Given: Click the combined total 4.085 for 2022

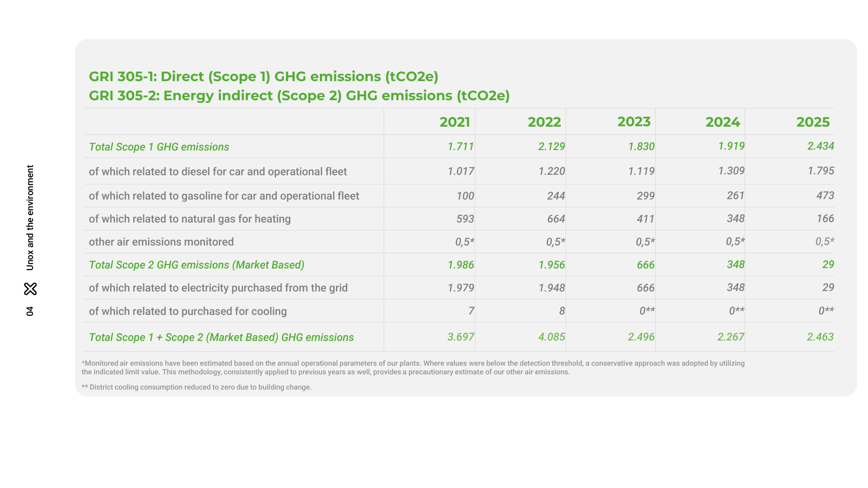Looking at the screenshot, I should [552, 337].
